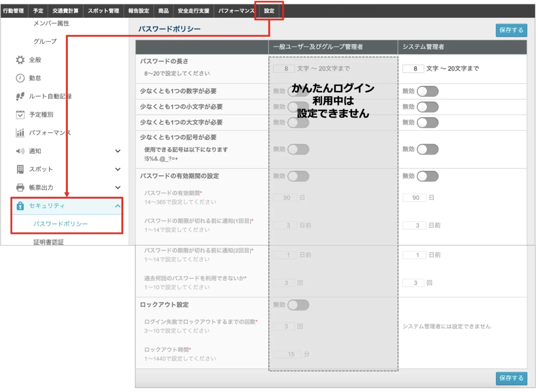This screenshot has width=538, height=392.
Task: Click general user password length field
Action: 284,69
